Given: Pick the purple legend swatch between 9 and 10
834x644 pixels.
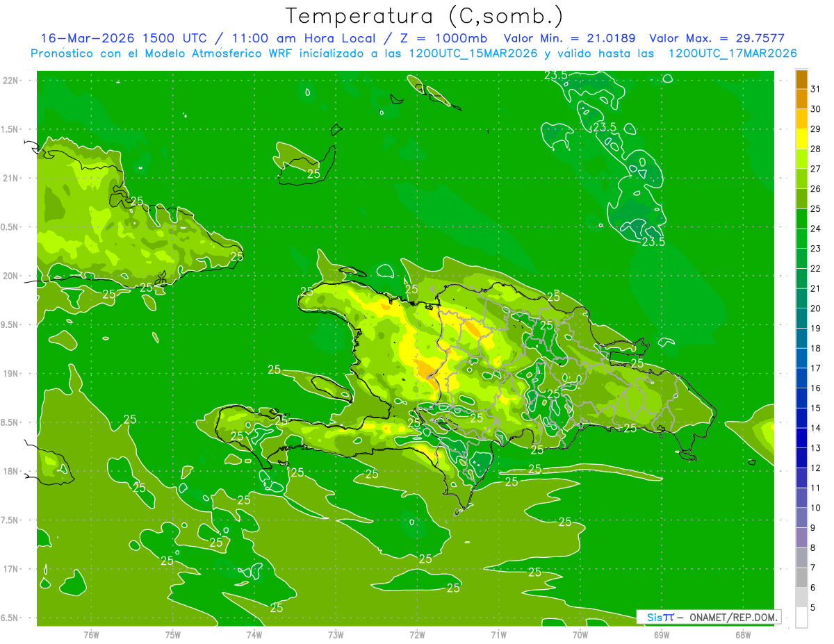Looking at the screenshot, I should point(801,518).
